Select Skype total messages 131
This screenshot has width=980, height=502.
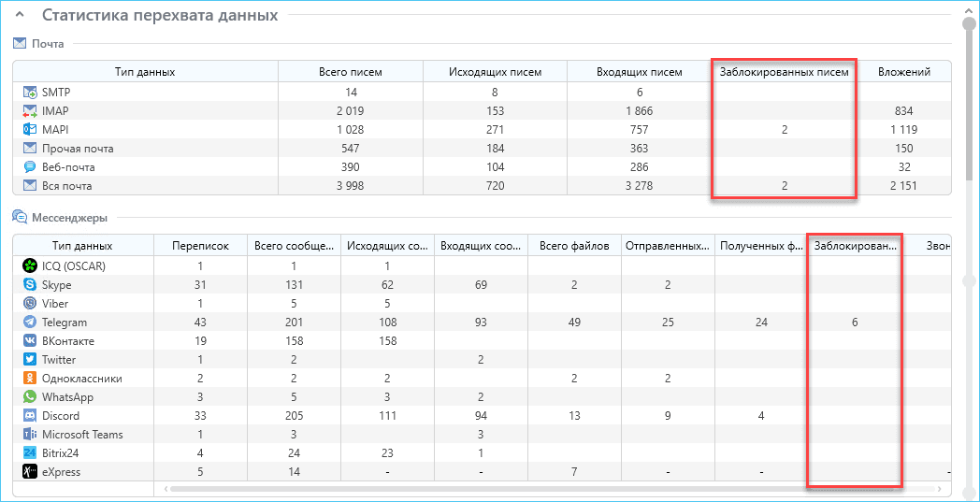pyautogui.click(x=294, y=285)
